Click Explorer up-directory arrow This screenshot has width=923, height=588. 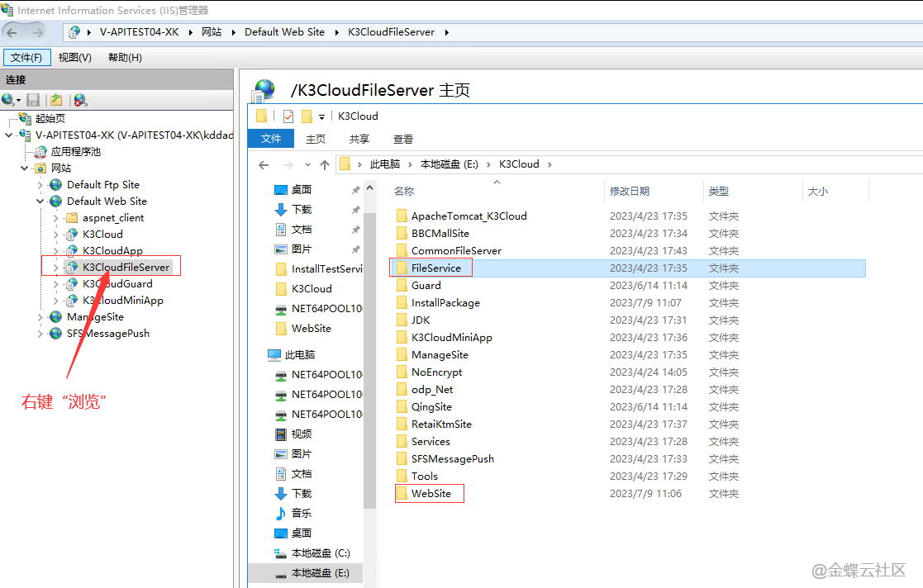pos(325,165)
